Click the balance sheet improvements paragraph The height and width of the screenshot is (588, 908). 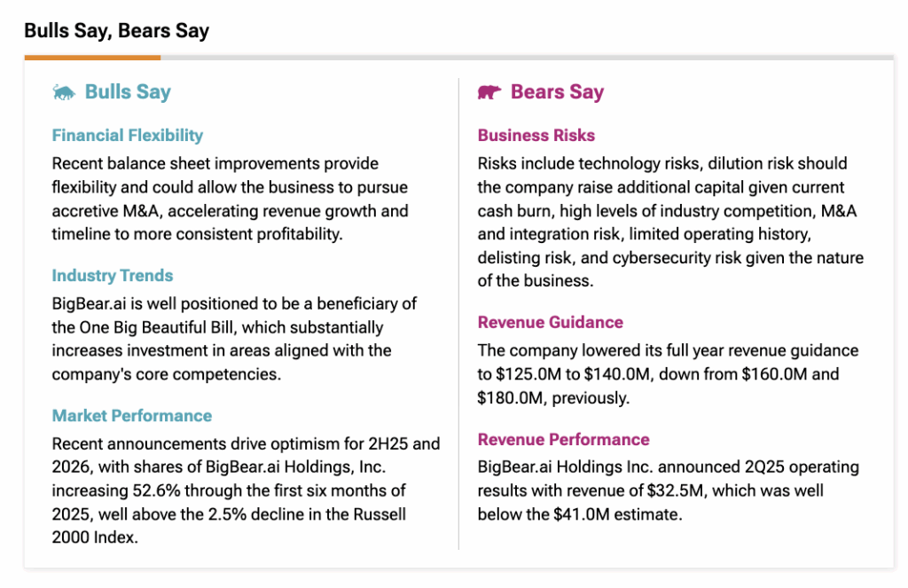pos(231,199)
